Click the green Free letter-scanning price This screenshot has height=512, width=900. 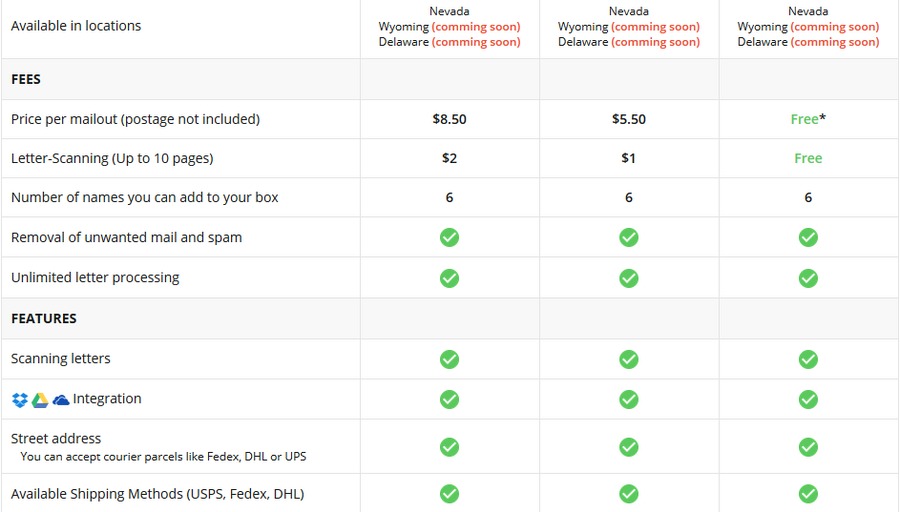[x=808, y=158]
